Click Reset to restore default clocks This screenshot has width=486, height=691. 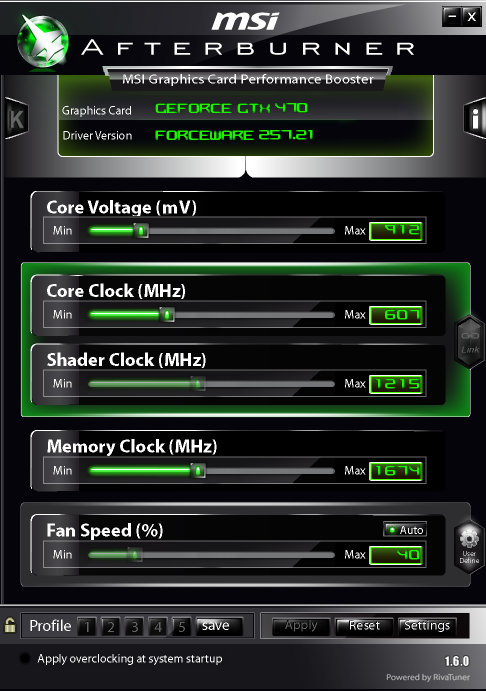(364, 626)
